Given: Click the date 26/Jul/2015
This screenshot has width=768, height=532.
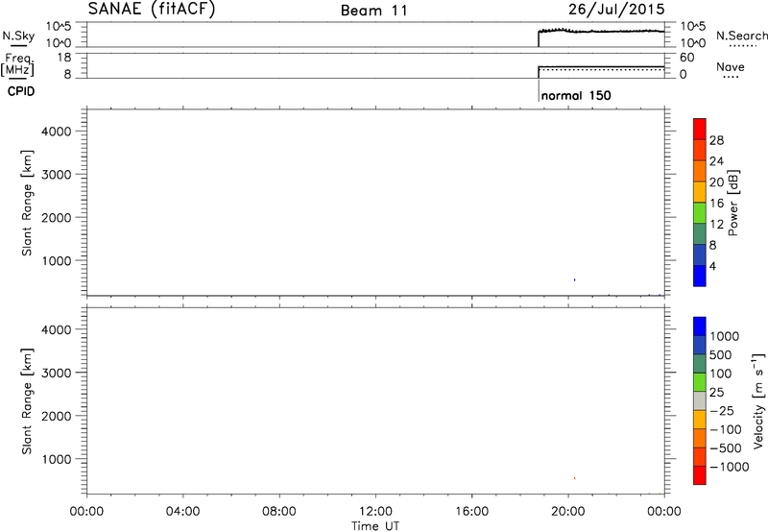Looking at the screenshot, I should tap(616, 9).
